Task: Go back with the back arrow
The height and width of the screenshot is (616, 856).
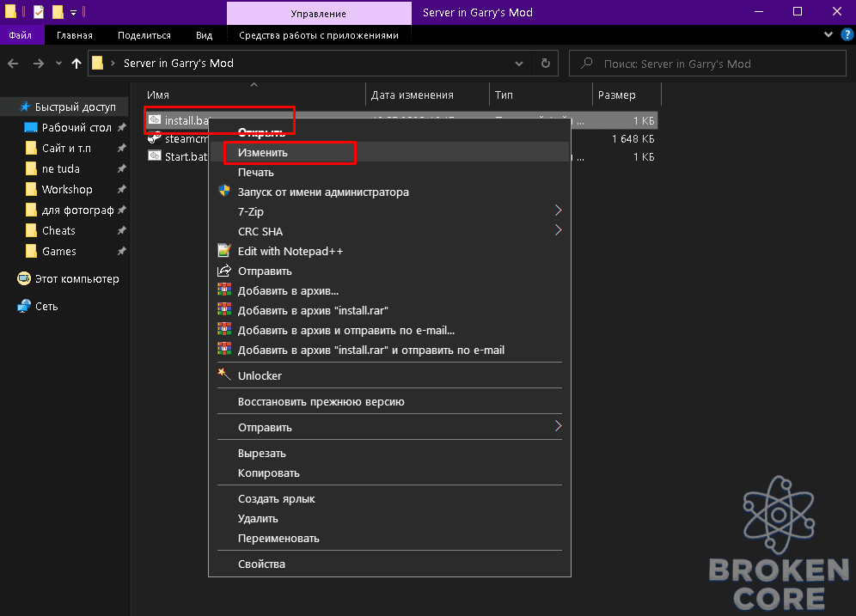Action: coord(13,64)
